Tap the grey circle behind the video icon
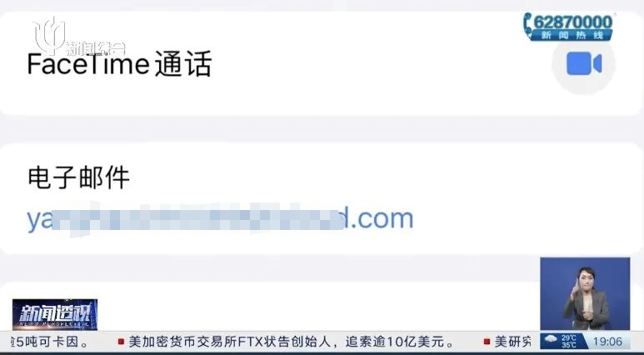 (x=584, y=64)
